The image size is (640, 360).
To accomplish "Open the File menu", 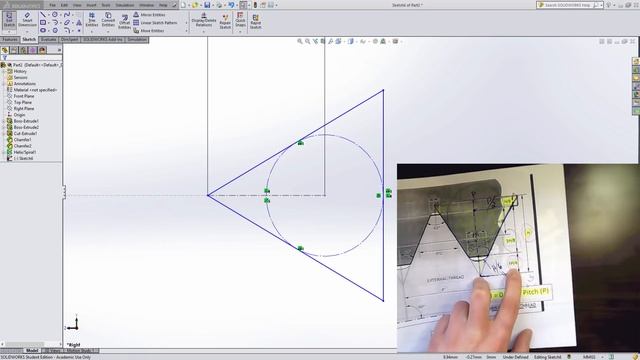I will coord(52,5).
